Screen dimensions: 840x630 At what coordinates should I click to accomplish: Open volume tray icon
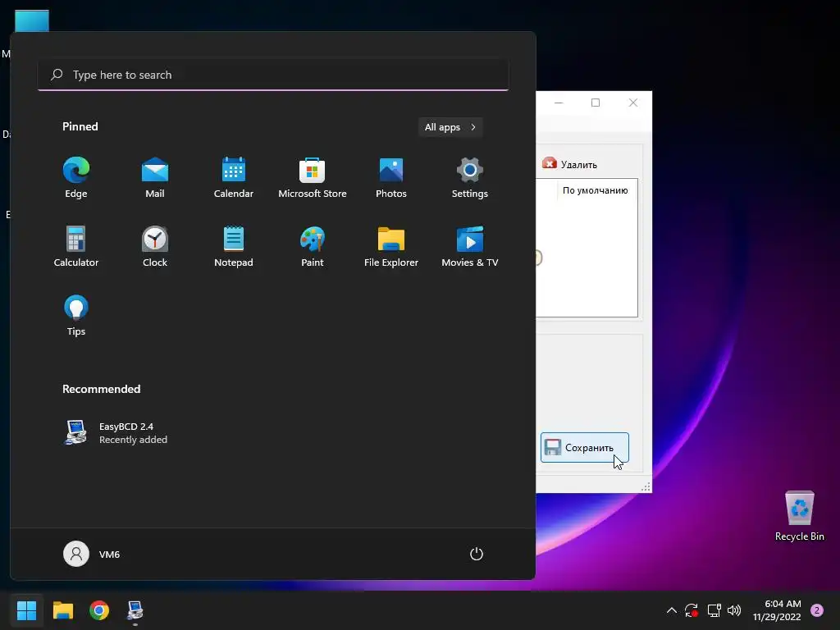pyautogui.click(x=734, y=610)
